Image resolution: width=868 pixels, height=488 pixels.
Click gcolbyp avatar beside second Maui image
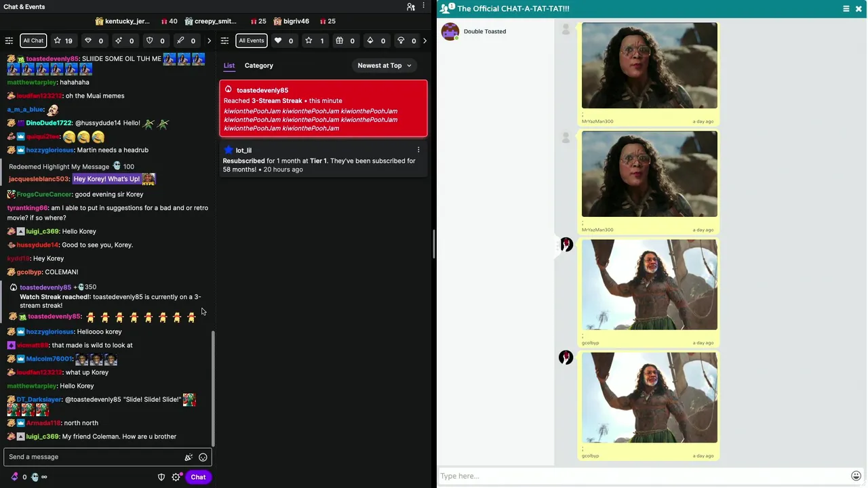click(x=566, y=358)
